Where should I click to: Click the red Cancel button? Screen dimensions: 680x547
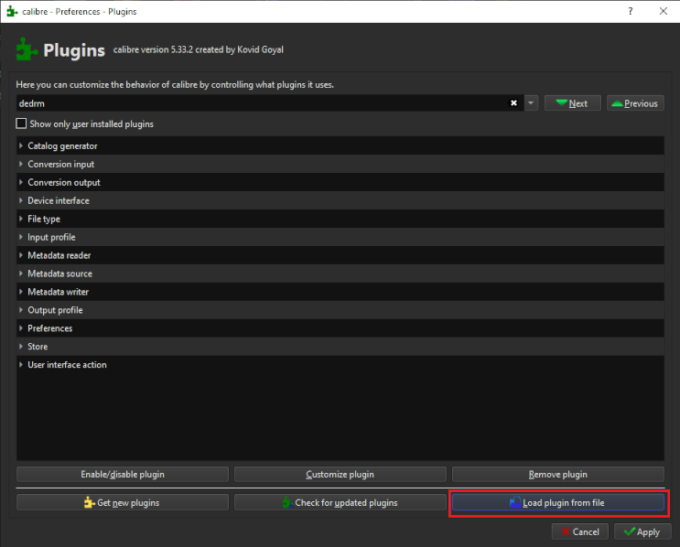(579, 531)
